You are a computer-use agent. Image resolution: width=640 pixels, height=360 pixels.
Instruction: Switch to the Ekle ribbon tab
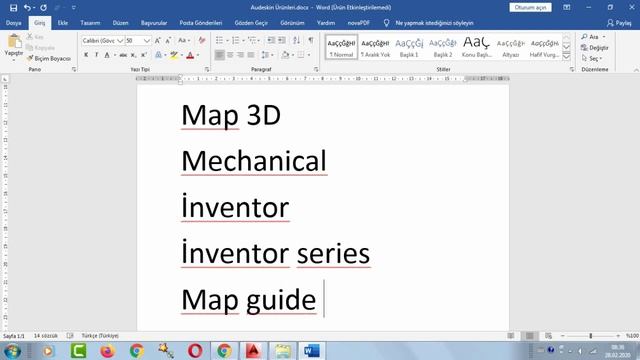[63, 23]
